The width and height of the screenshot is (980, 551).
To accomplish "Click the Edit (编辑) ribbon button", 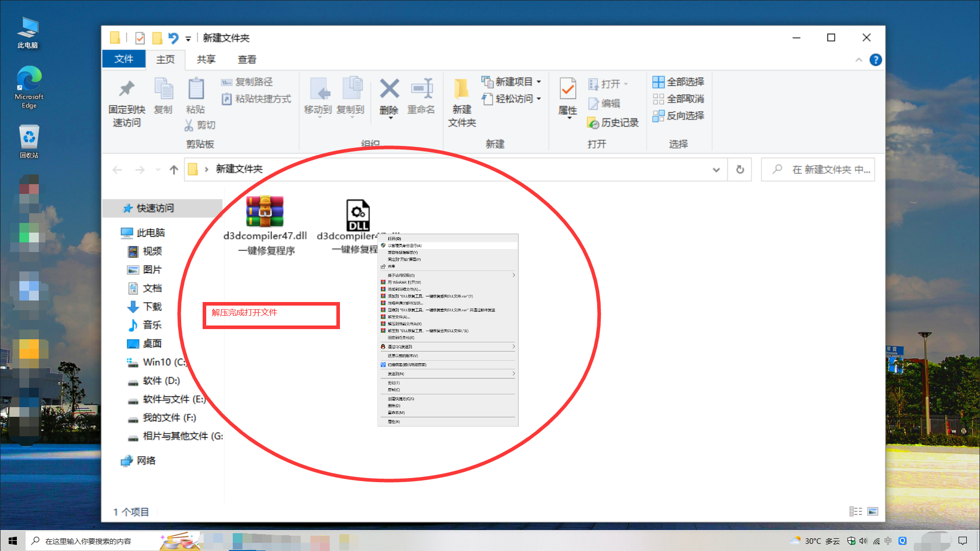I will (604, 104).
